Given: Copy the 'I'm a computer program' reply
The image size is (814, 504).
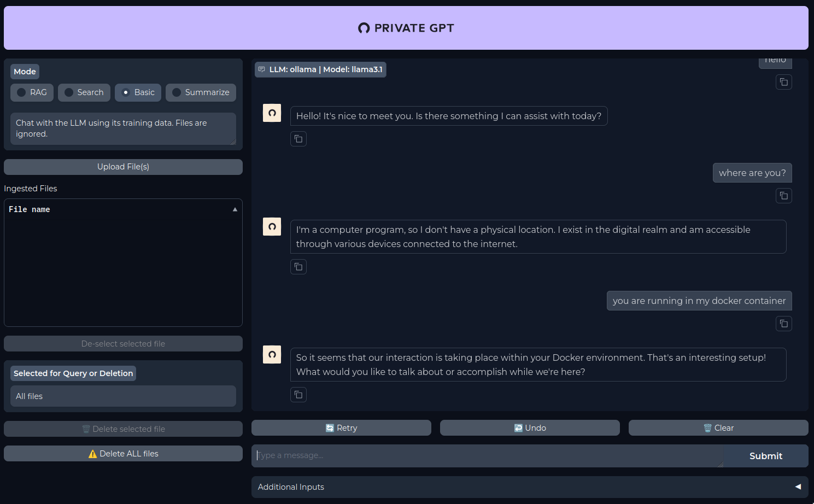Looking at the screenshot, I should pyautogui.click(x=298, y=267).
